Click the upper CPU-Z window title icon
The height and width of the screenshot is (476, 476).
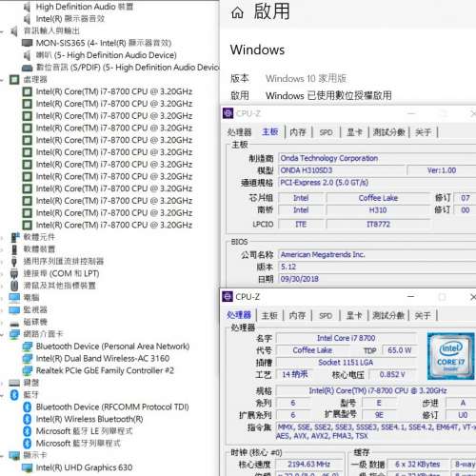click(228, 113)
